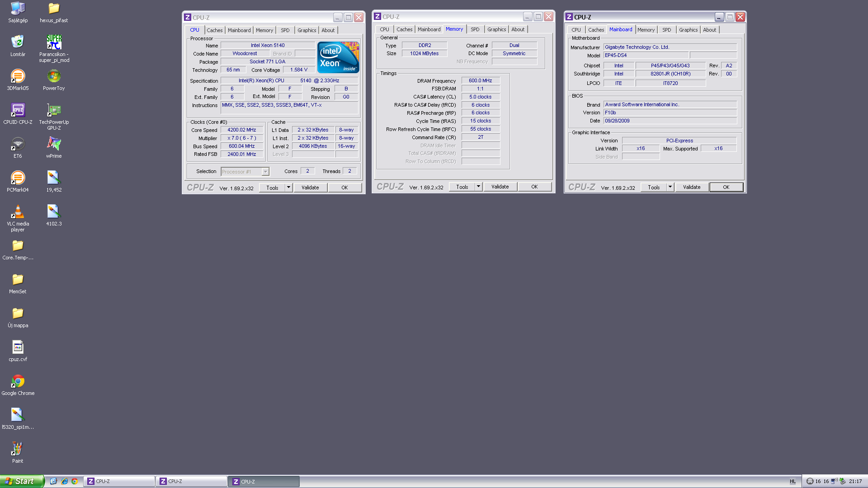This screenshot has height=488, width=868.
Task: Switch to Memory tab in Mainboard window
Action: click(646, 30)
